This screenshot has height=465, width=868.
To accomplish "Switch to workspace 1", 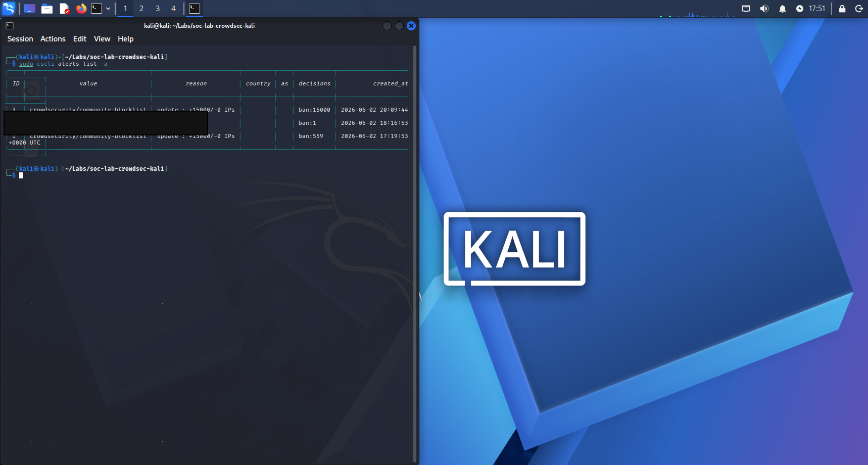I will [x=125, y=9].
